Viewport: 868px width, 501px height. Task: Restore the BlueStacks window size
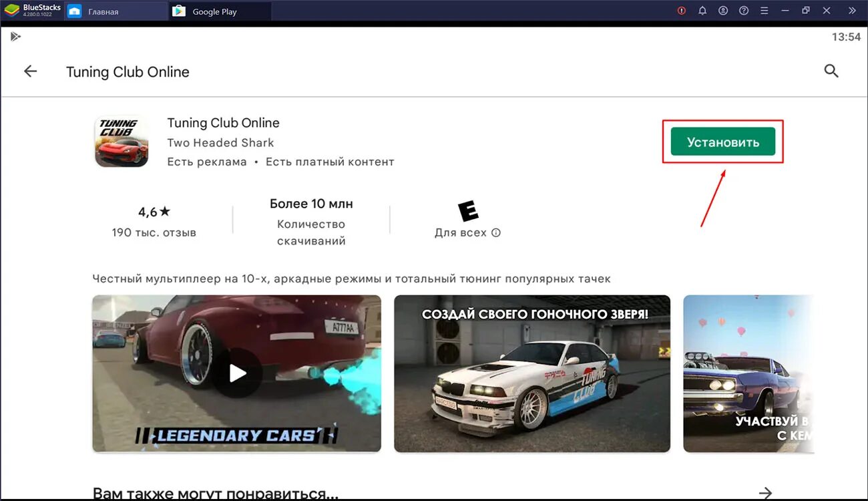click(x=806, y=11)
